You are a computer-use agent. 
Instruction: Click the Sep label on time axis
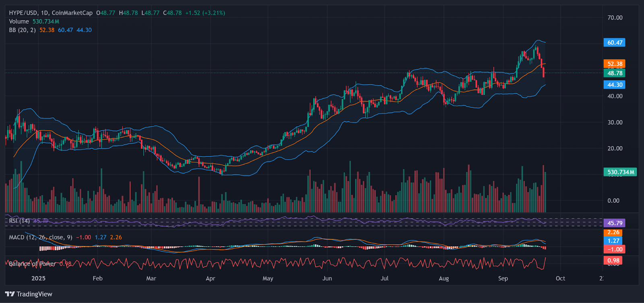503,278
